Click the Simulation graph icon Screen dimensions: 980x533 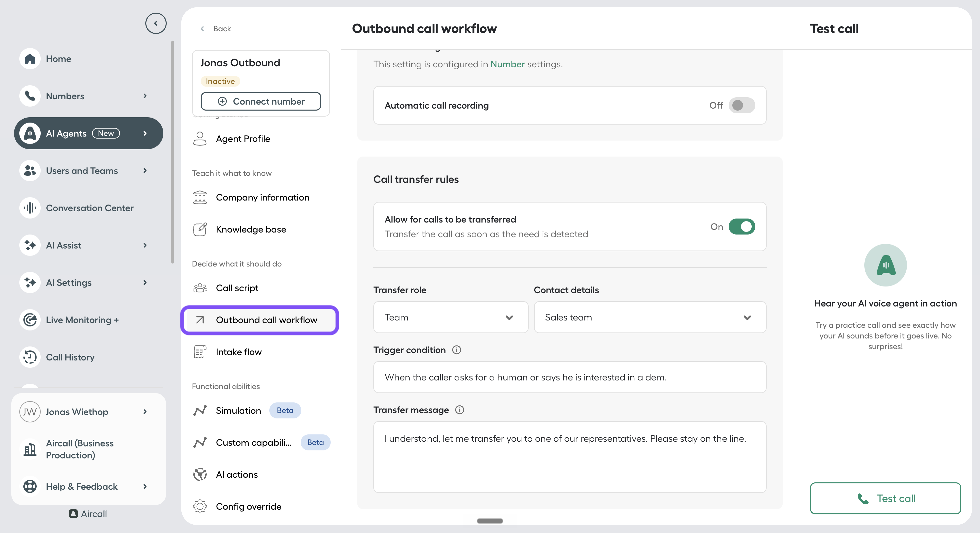[x=200, y=410]
